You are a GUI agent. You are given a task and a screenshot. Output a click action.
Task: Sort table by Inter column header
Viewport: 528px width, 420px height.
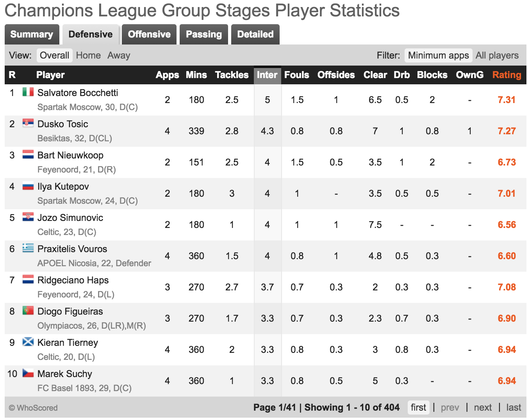click(267, 75)
